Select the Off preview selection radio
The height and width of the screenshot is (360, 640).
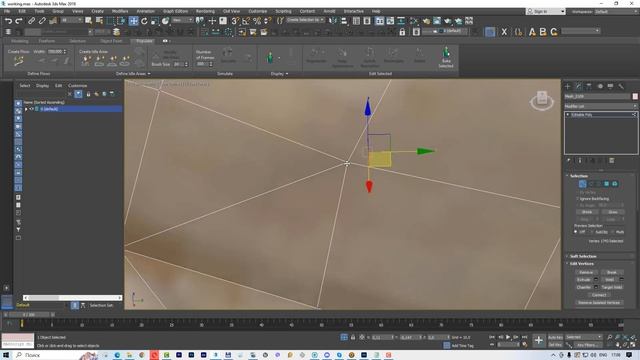click(x=576, y=232)
